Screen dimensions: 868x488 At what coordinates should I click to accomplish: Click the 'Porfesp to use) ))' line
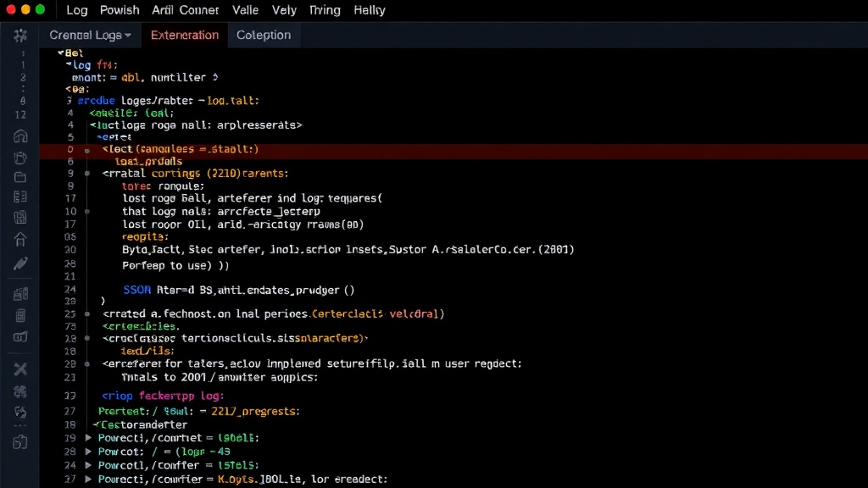175,265
